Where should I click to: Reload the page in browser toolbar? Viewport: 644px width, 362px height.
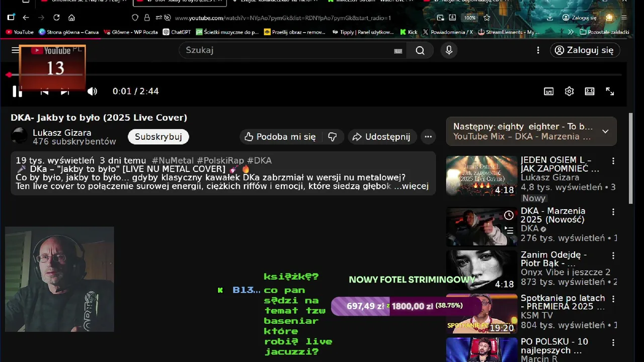tap(56, 18)
